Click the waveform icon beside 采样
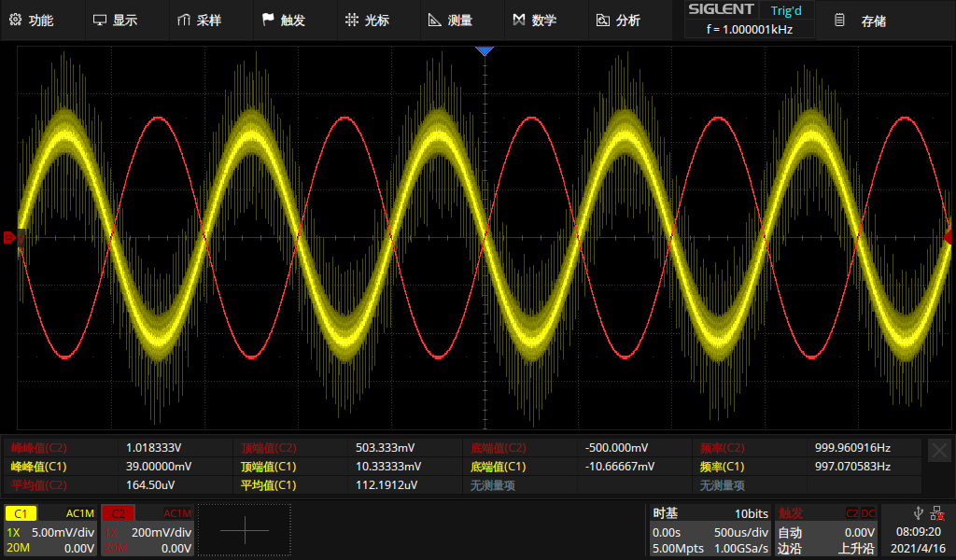 (x=184, y=21)
